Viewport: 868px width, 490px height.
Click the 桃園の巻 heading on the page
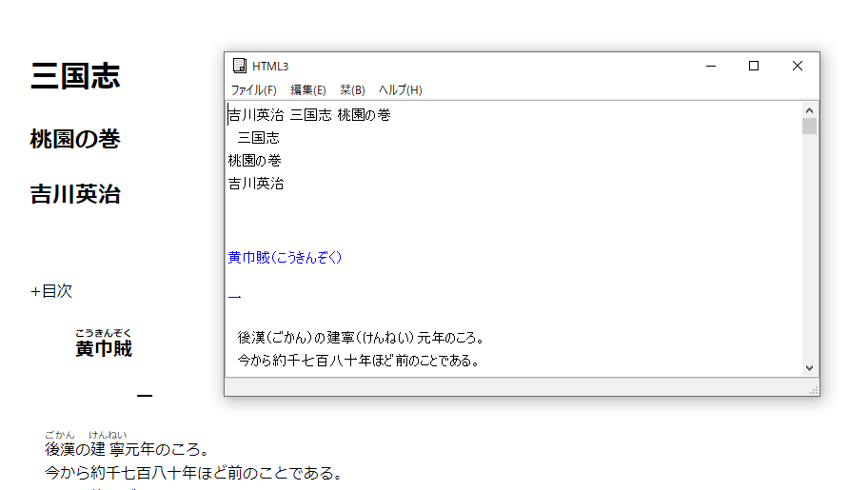pos(75,139)
